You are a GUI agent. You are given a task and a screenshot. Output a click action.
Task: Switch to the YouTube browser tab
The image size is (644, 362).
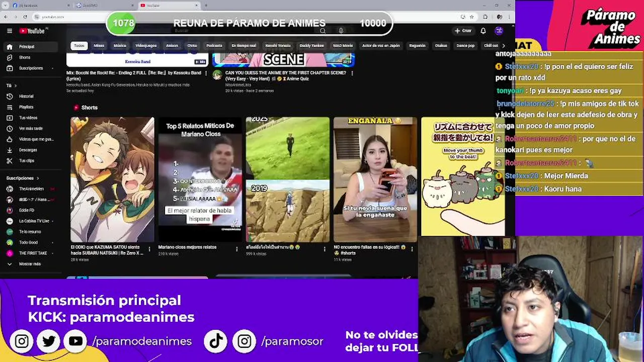coord(169,5)
